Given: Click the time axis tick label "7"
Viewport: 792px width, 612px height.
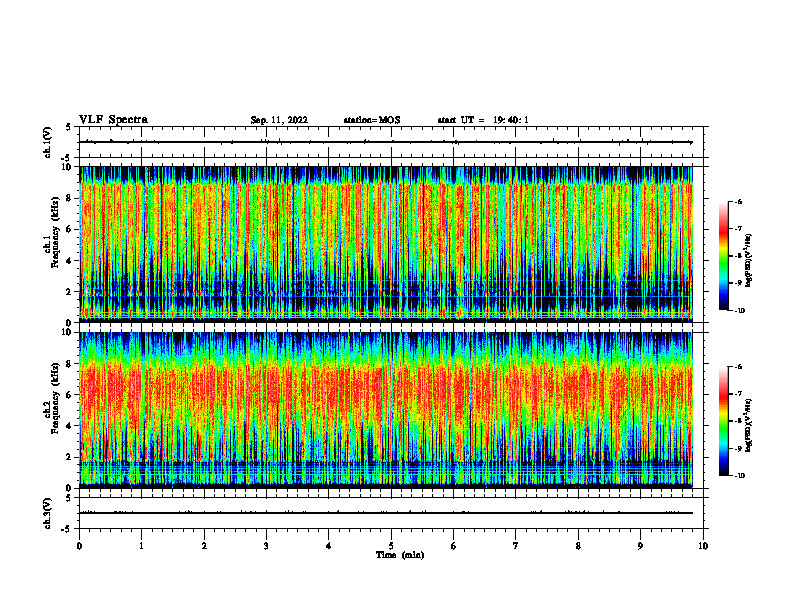Looking at the screenshot, I should click(x=516, y=546).
